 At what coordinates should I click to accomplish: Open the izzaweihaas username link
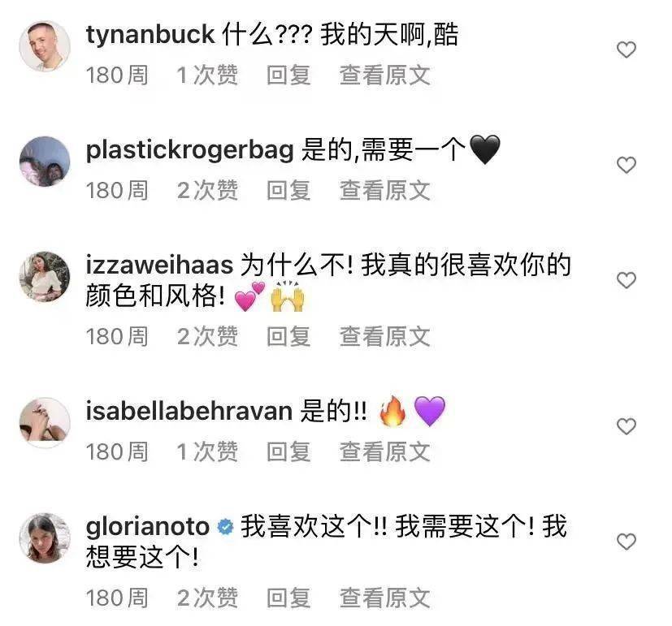tap(159, 265)
